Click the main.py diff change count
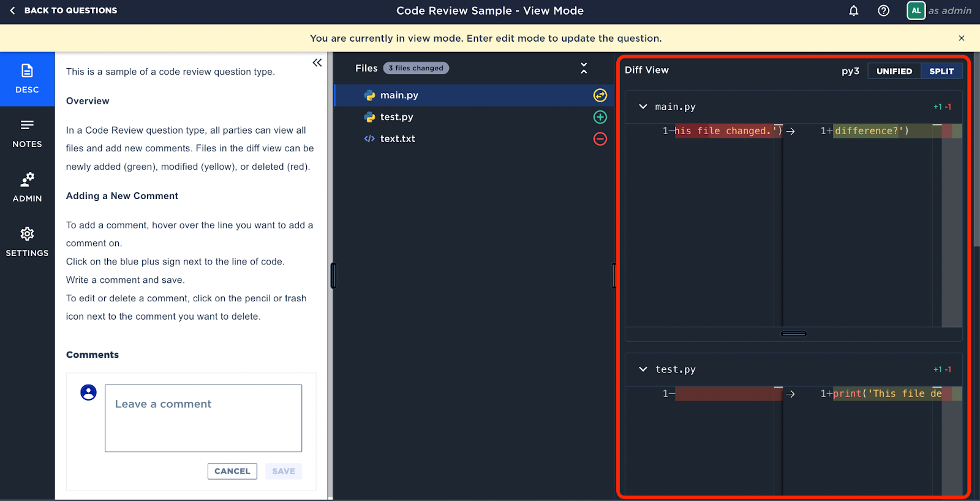The width and height of the screenshot is (980, 501). (x=942, y=107)
